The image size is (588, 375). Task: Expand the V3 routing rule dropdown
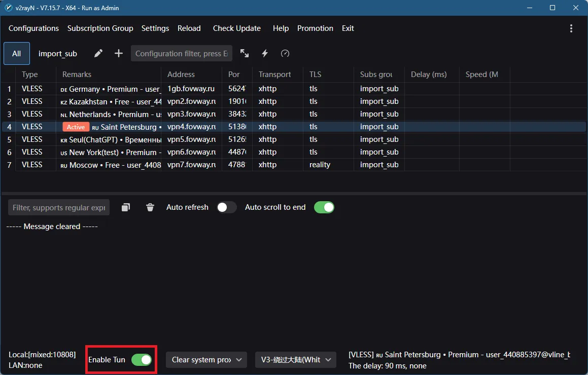[295, 360]
